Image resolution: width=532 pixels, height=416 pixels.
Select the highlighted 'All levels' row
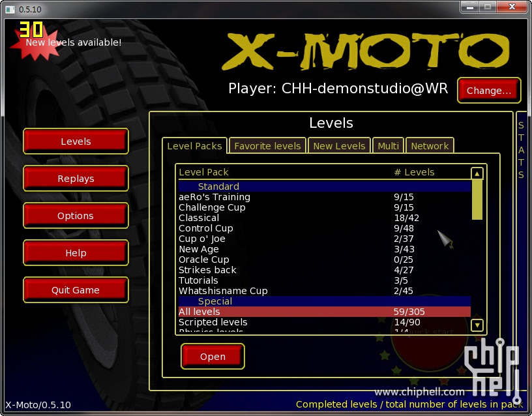pos(325,312)
